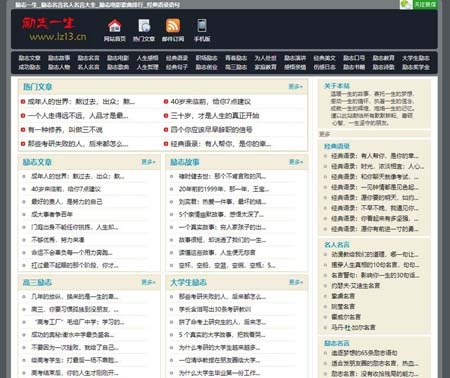Open 经典美文 in the navigation bar
Image resolution: width=450 pixels, height=378 pixels.
pyautogui.click(x=324, y=58)
